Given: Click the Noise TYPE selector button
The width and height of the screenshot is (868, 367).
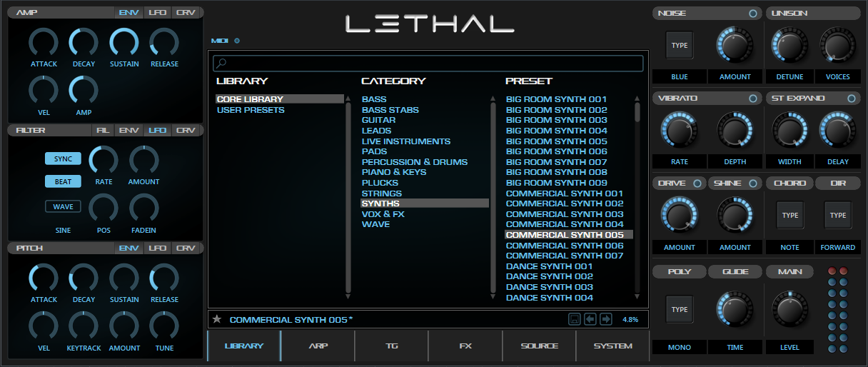Looking at the screenshot, I should coord(680,45).
